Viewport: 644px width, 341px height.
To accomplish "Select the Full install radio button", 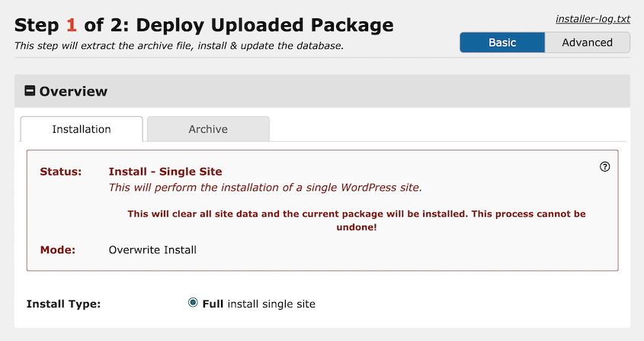I will point(193,303).
